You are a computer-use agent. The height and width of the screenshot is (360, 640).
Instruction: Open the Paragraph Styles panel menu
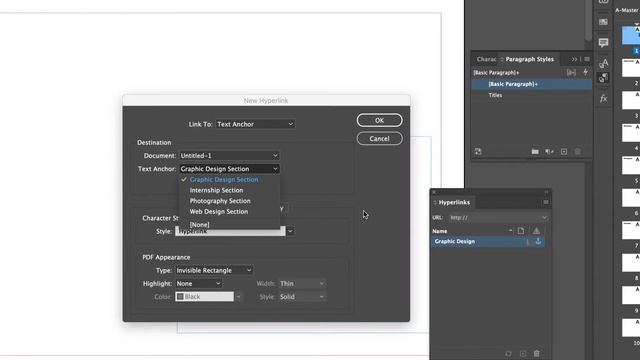pos(587,59)
